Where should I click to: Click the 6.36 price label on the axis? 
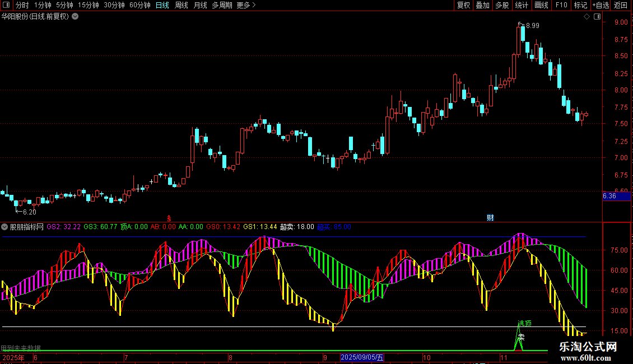coord(609,196)
